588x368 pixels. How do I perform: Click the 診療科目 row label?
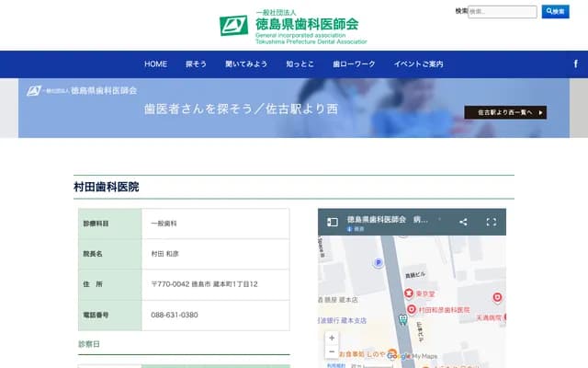(x=96, y=224)
